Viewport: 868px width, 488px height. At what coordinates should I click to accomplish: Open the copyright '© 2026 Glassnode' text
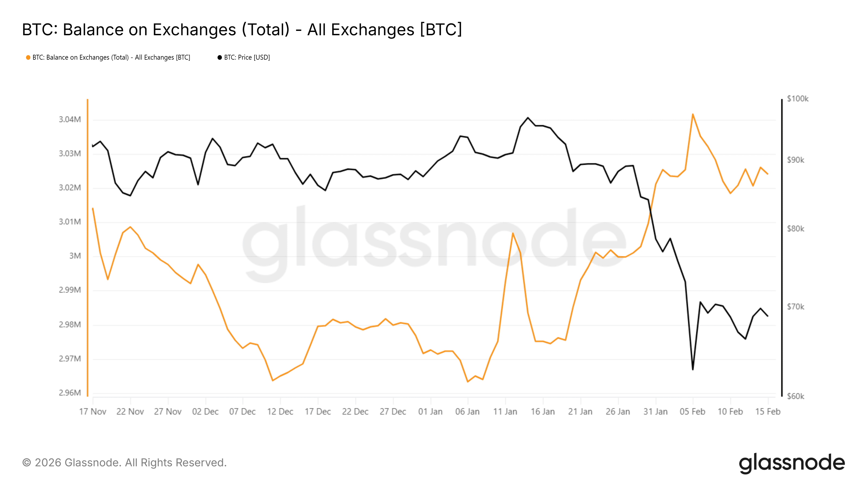[x=124, y=463]
